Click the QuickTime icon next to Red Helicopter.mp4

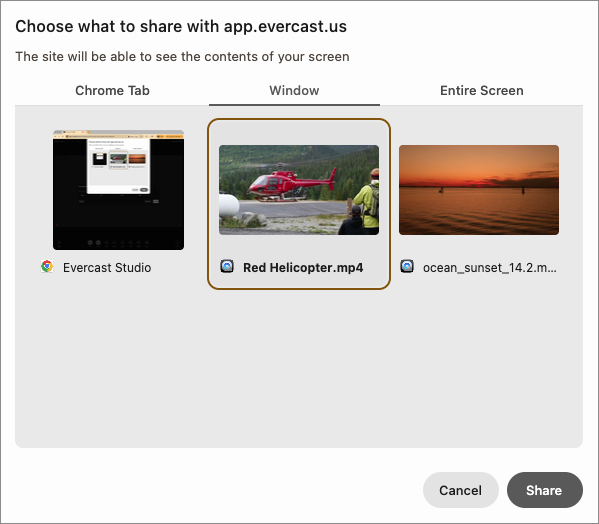pyautogui.click(x=227, y=266)
